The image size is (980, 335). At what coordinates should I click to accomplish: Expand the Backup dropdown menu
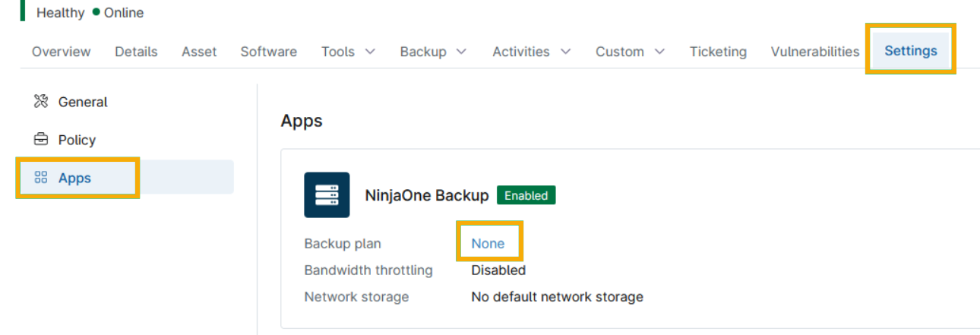tap(433, 52)
